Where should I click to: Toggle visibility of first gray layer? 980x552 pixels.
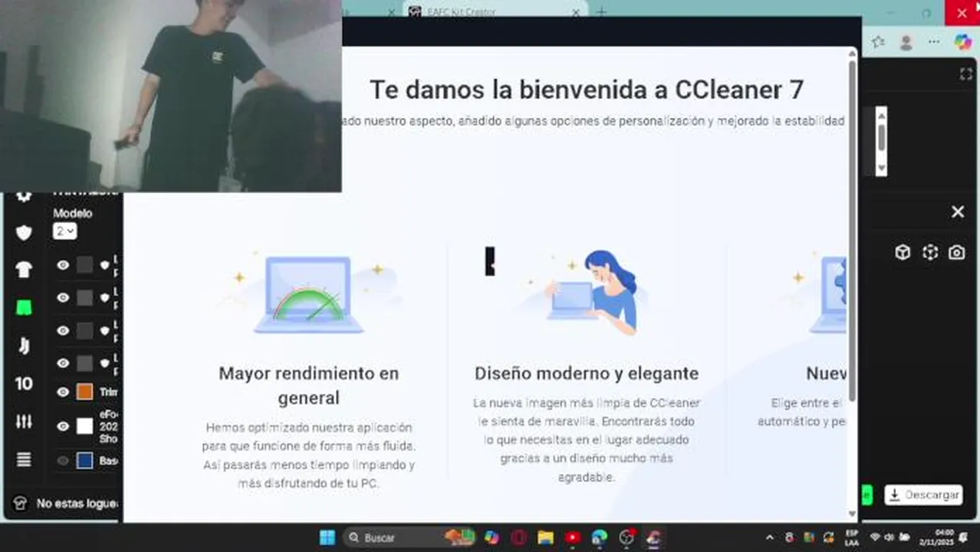[63, 264]
